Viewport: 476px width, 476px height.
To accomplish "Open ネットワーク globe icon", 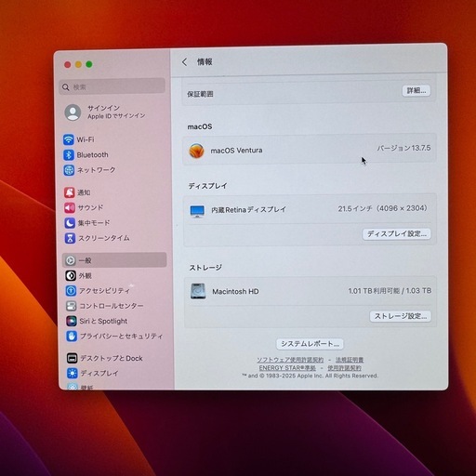I will [x=69, y=170].
